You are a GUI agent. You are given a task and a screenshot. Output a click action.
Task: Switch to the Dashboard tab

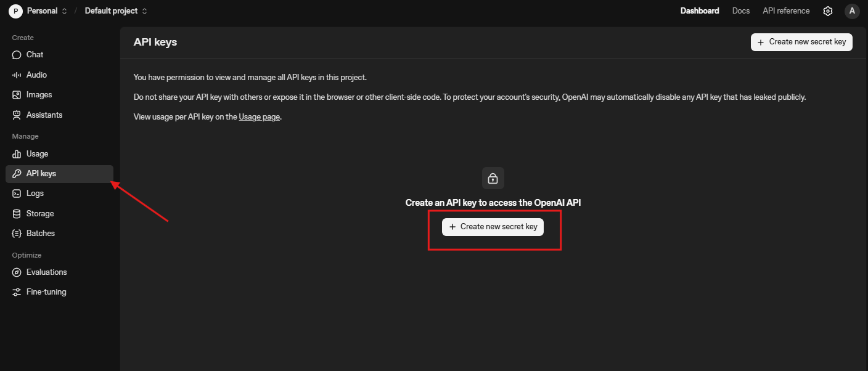click(x=700, y=11)
